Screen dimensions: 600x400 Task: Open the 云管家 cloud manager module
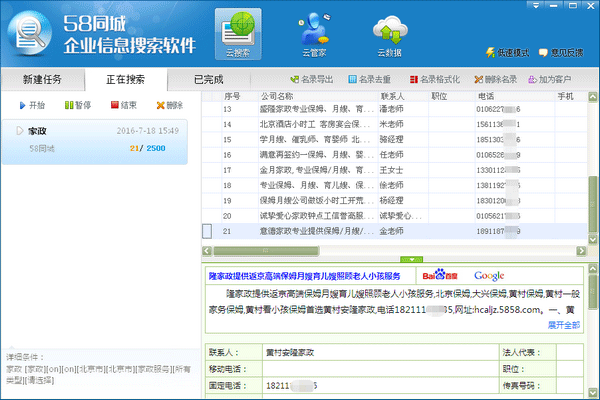tap(315, 34)
